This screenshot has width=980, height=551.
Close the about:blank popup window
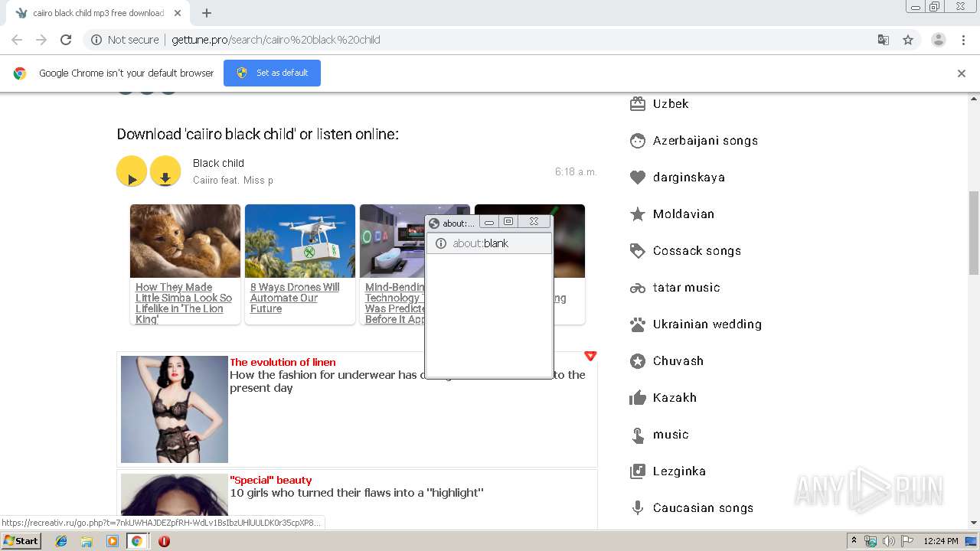click(534, 222)
